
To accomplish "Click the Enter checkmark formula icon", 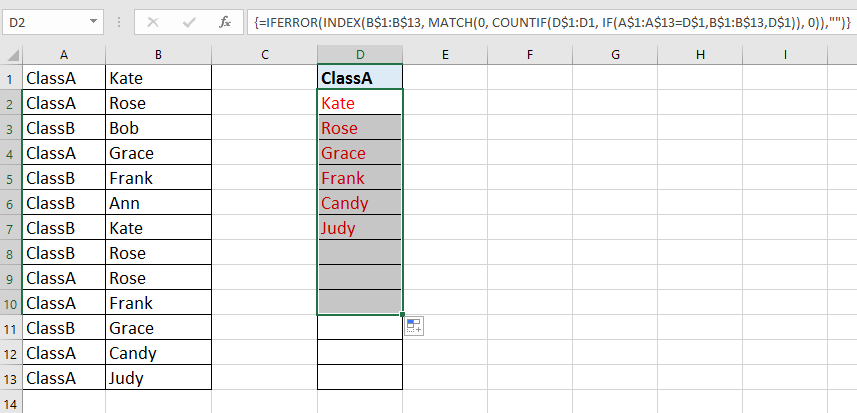I will point(189,20).
